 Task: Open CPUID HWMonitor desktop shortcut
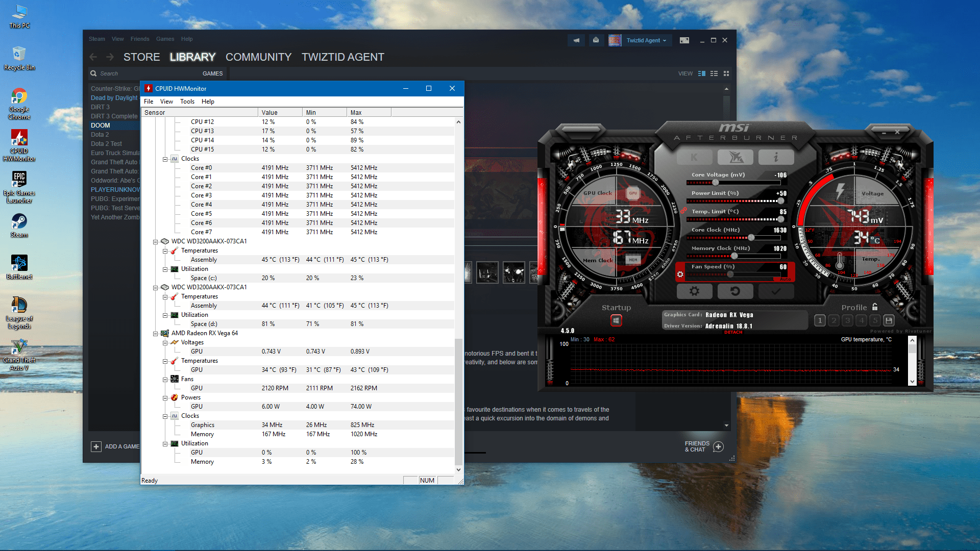point(19,145)
